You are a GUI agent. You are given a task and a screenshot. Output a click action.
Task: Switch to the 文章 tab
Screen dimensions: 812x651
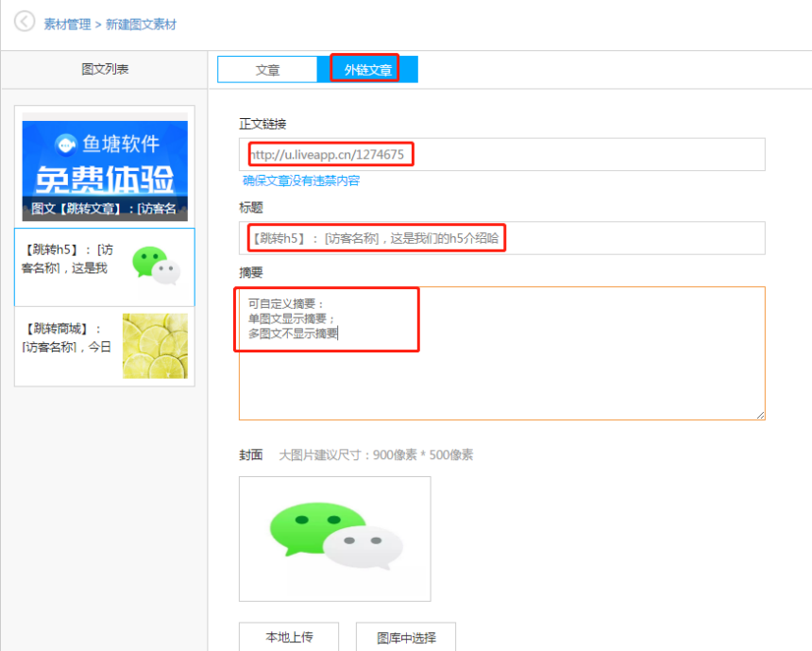point(267,70)
